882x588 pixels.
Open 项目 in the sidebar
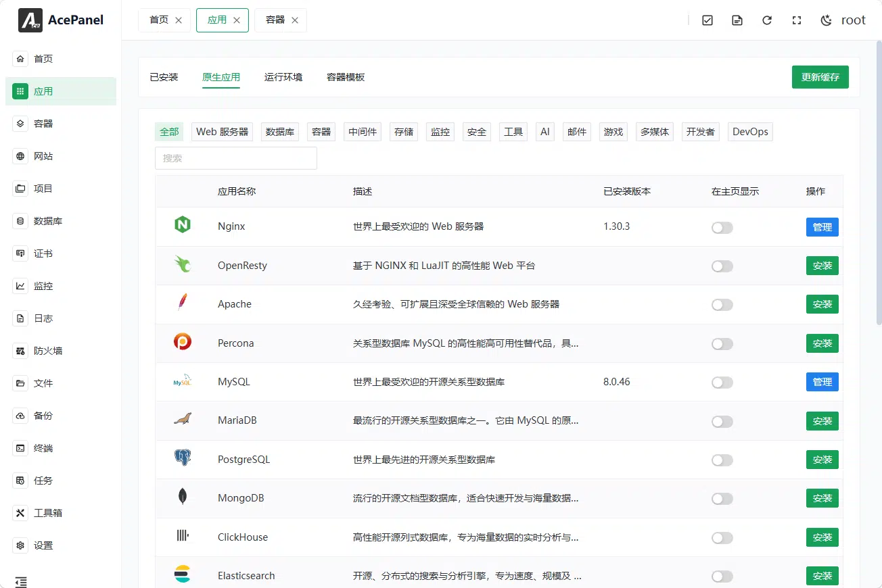[61, 189]
